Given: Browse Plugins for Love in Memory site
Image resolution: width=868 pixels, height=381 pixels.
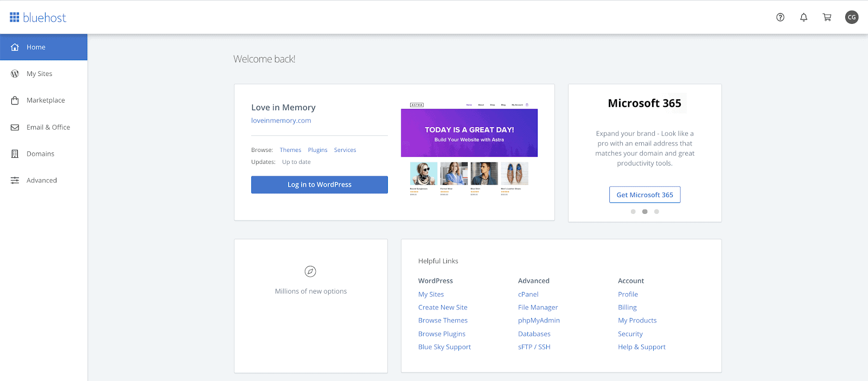Looking at the screenshot, I should pos(317,150).
